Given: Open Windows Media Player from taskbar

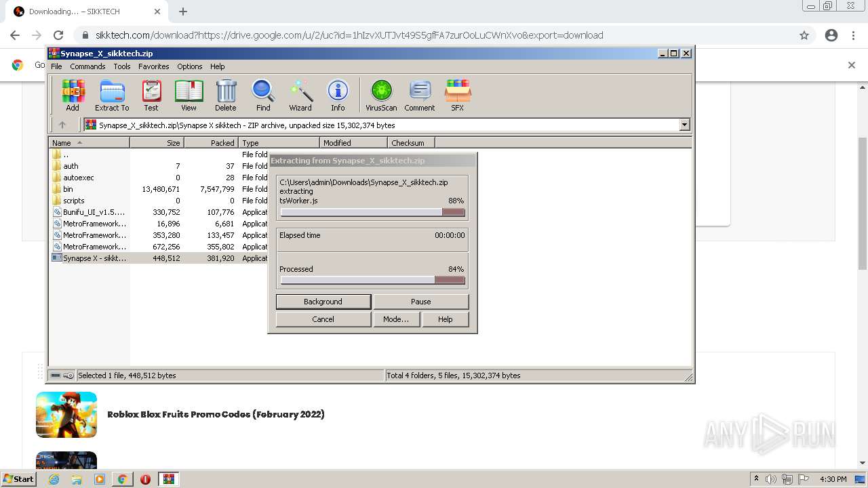Looking at the screenshot, I should (x=100, y=479).
